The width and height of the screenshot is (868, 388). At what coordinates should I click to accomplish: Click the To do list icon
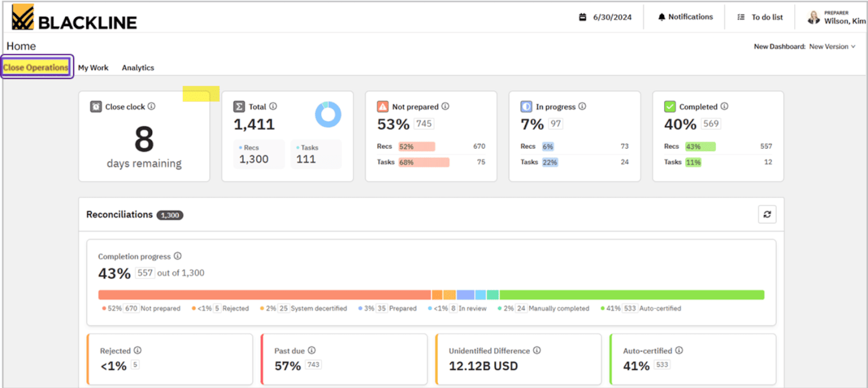[x=741, y=17]
